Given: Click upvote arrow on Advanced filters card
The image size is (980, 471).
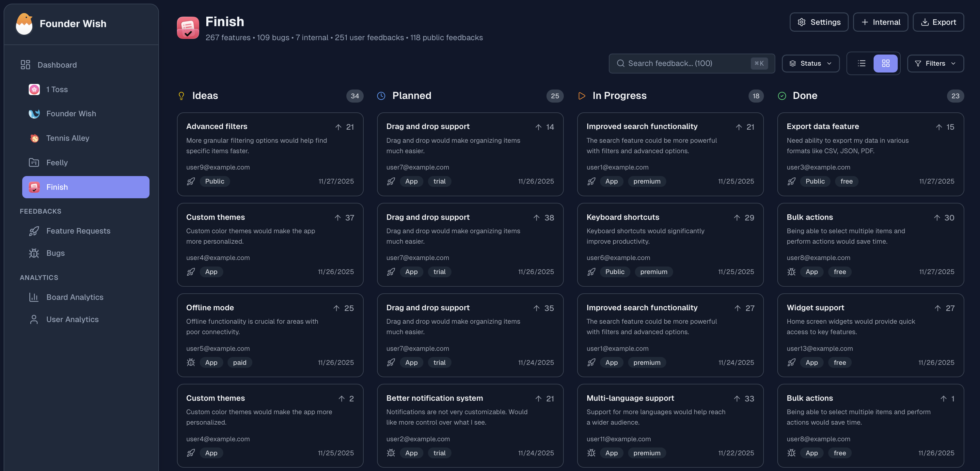Looking at the screenshot, I should [338, 127].
